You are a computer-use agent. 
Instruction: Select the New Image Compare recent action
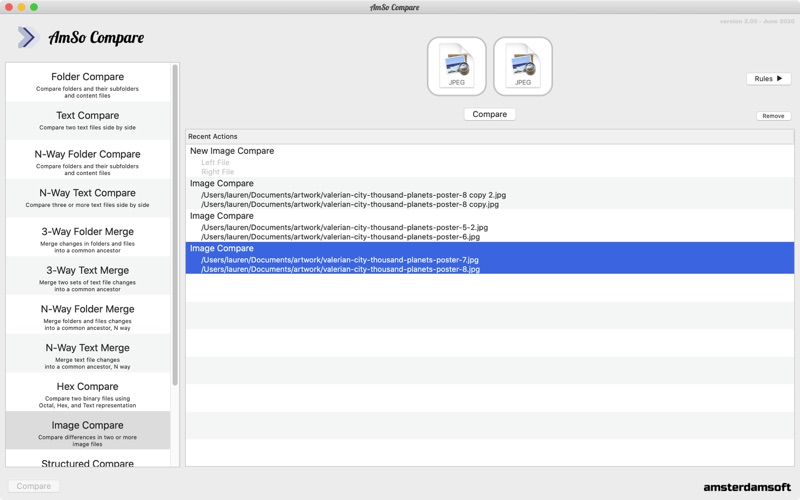[x=489, y=161]
